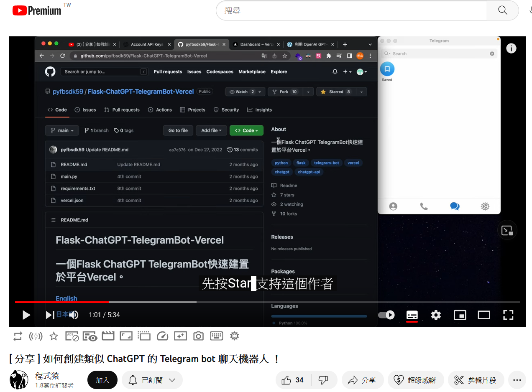
Task: Expand the 已訂閱 subscribed dropdown
Action: 152,380
